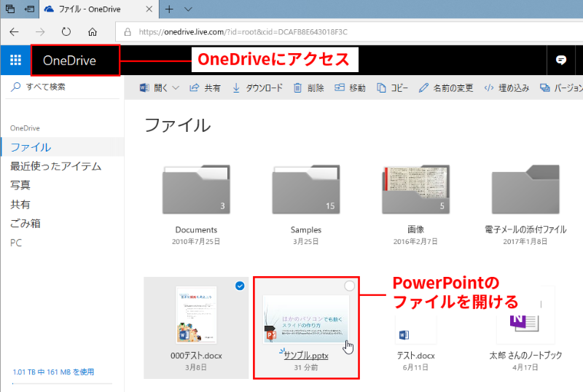Click the 共有 toolbar button

click(x=205, y=88)
